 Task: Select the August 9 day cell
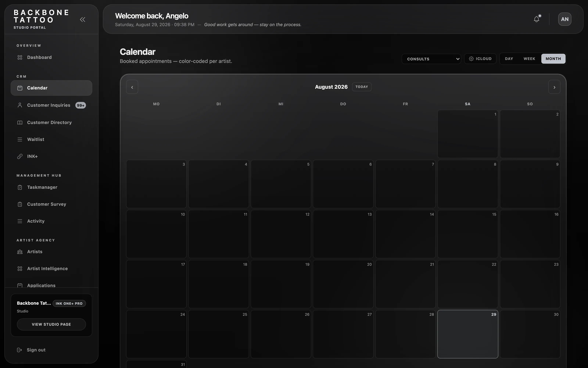click(x=530, y=184)
